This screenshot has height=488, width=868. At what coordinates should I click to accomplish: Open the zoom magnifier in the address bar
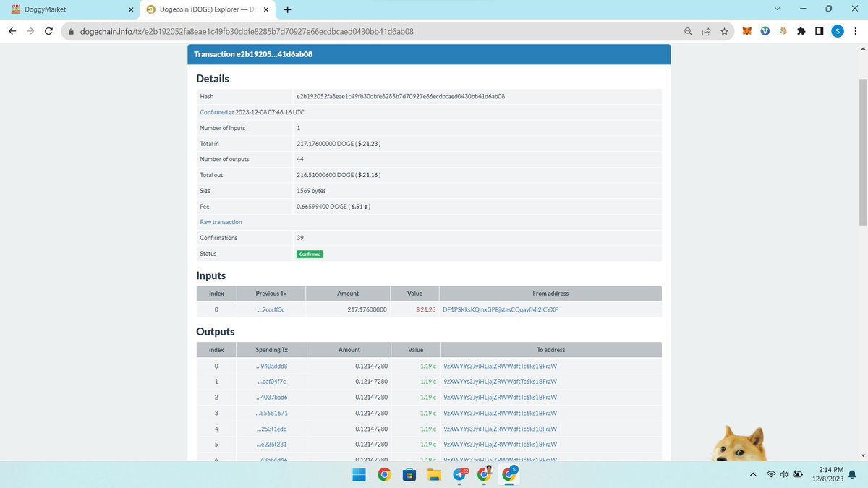pyautogui.click(x=688, y=32)
